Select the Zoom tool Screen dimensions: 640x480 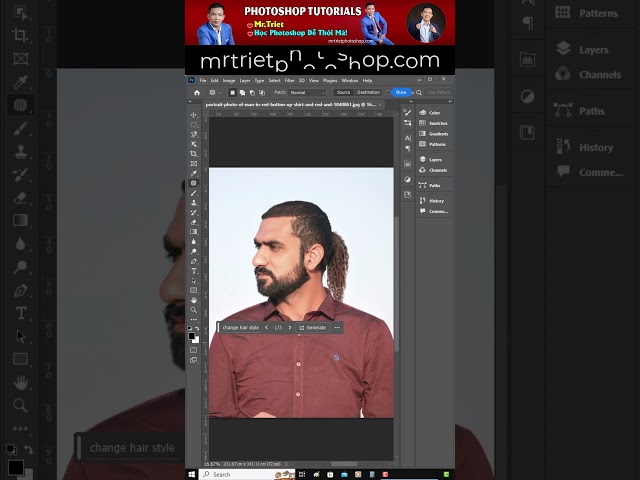pos(194,310)
